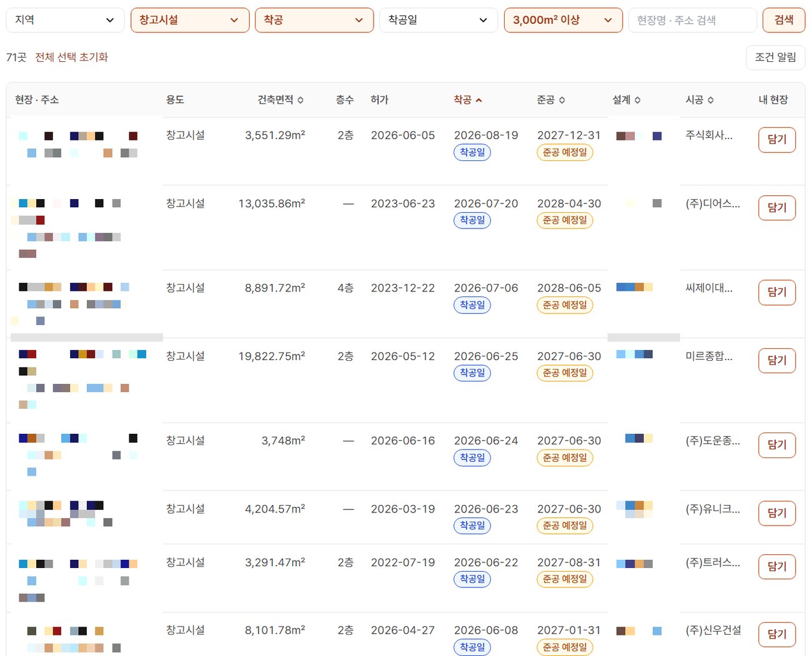Image resolution: width=812 pixels, height=656 pixels.
Task: Open the 창고시설 building-use filter dropdown
Action: tap(190, 20)
